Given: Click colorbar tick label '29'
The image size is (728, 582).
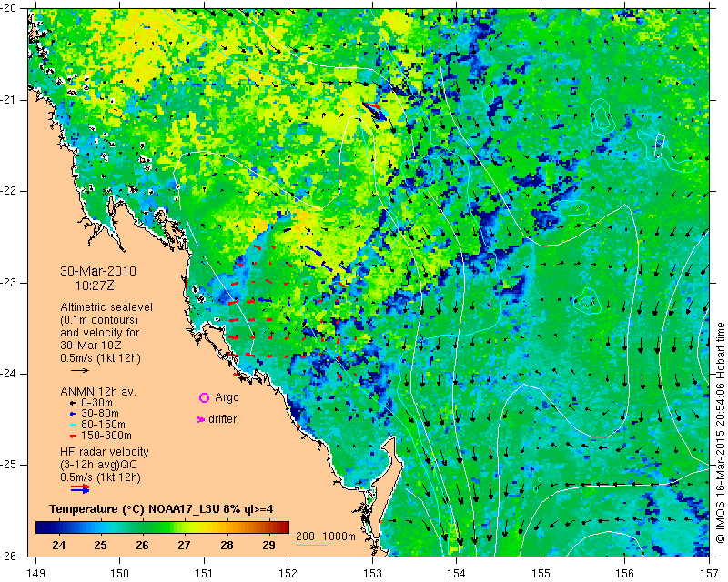Looking at the screenshot, I should click(268, 545).
